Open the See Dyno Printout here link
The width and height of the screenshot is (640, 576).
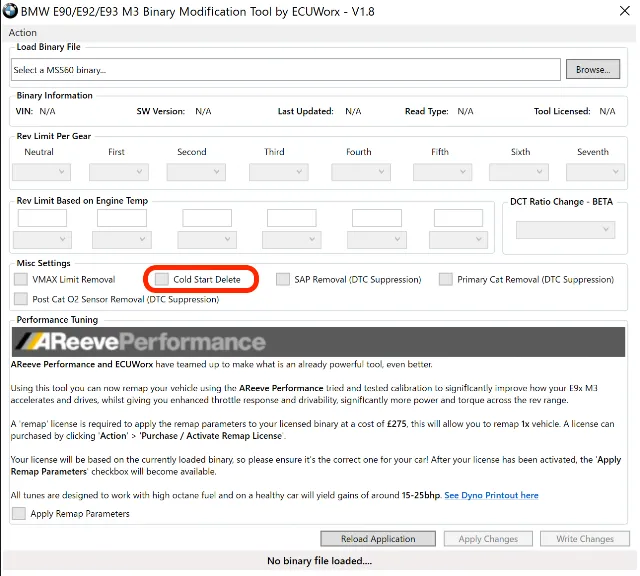(x=491, y=495)
